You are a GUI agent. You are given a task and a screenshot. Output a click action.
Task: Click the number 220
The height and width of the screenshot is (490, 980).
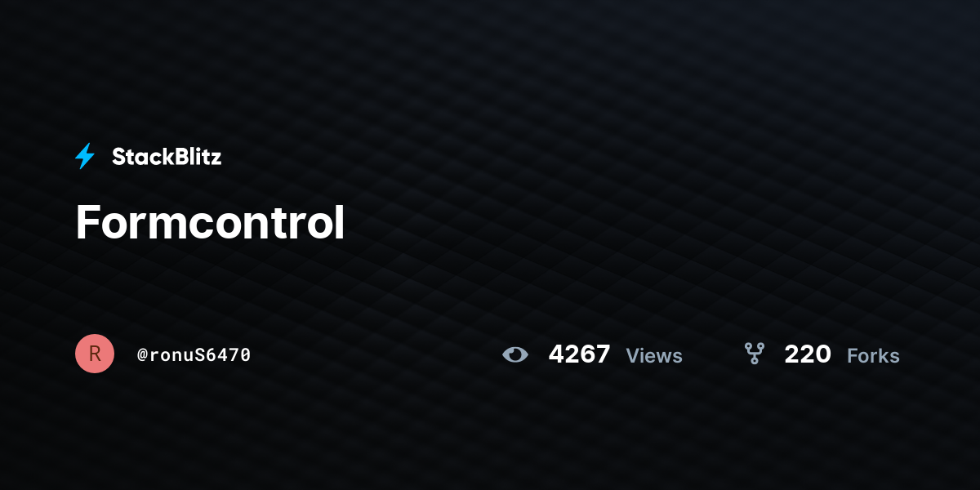(x=808, y=354)
